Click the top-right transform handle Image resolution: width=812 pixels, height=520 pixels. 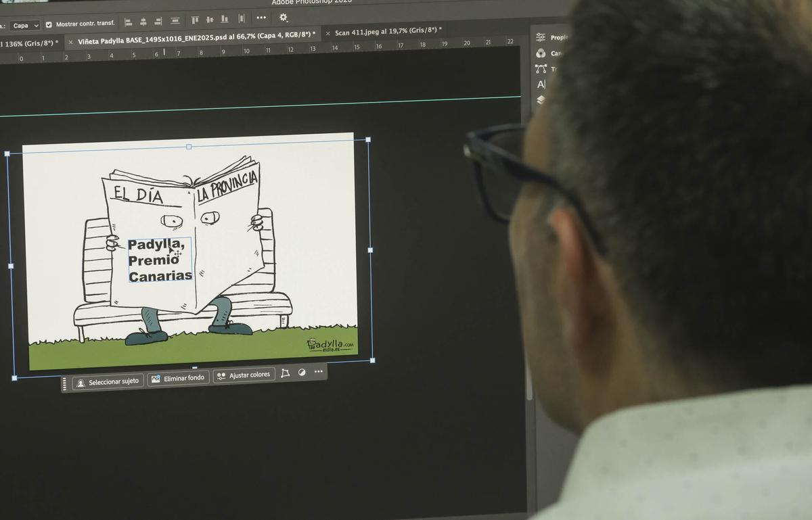click(x=368, y=139)
